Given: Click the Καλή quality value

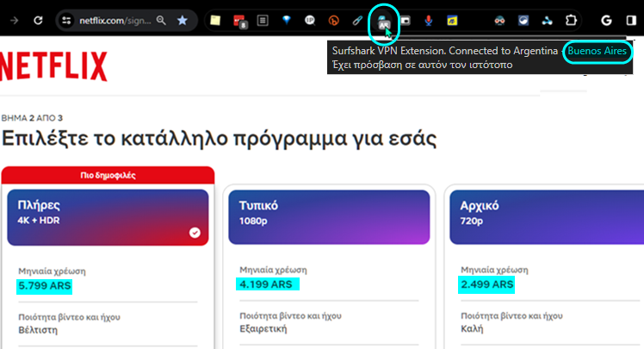Looking at the screenshot, I should pyautogui.click(x=472, y=329).
